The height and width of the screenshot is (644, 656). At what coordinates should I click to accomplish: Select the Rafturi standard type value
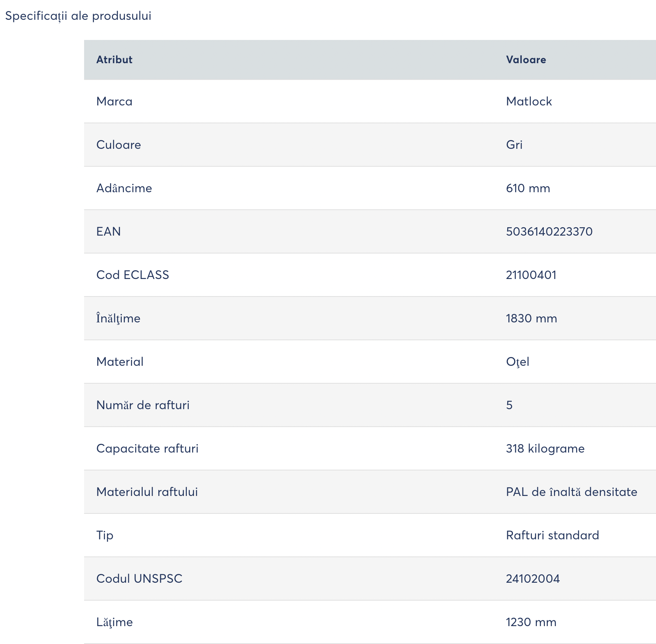click(552, 535)
